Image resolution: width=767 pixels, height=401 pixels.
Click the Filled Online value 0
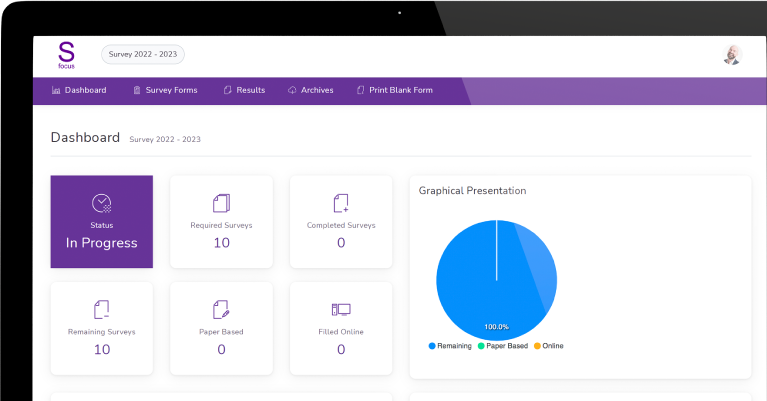341,350
